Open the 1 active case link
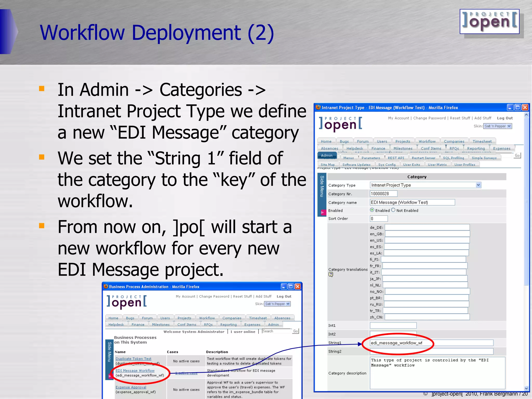Image resolution: width=532 pixels, height=399 pixels. pos(186,373)
